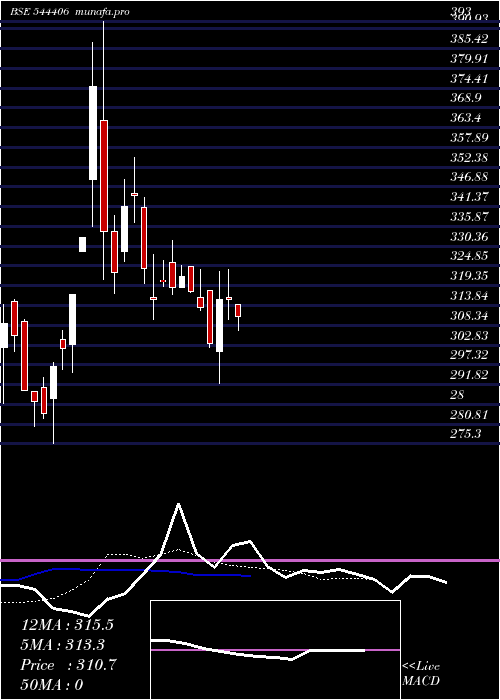
Task: Click the 302.83 price axis label
Action: click(469, 336)
